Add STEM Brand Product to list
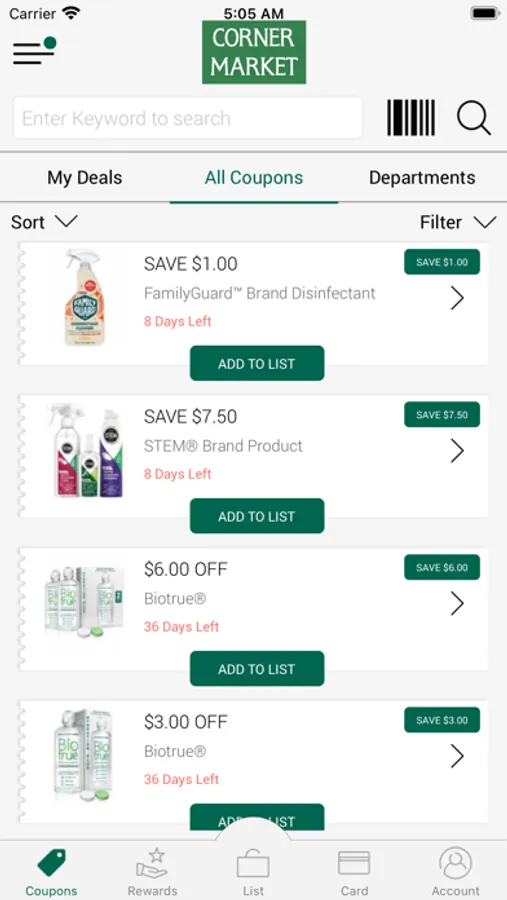The height and width of the screenshot is (900, 507). (257, 516)
